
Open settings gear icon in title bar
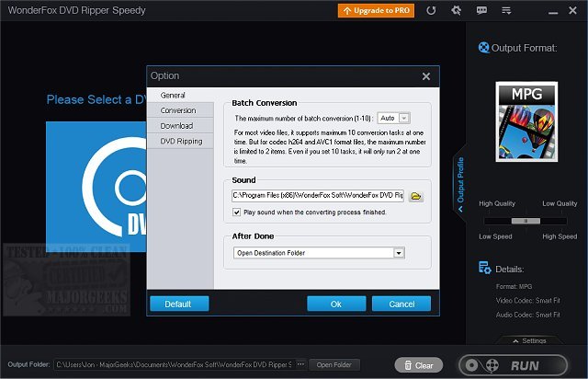pyautogui.click(x=456, y=10)
